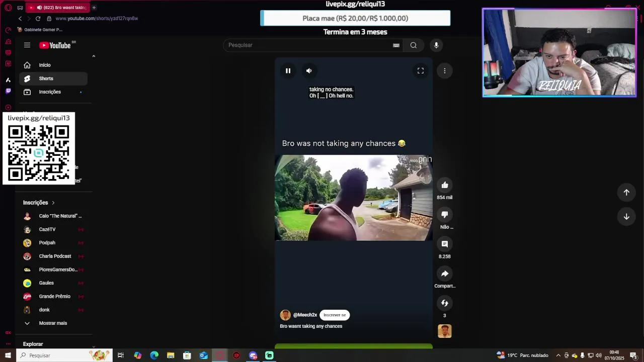Open the Gaules subscription channel
Screen dimensions: 644x362
pos(53,283)
